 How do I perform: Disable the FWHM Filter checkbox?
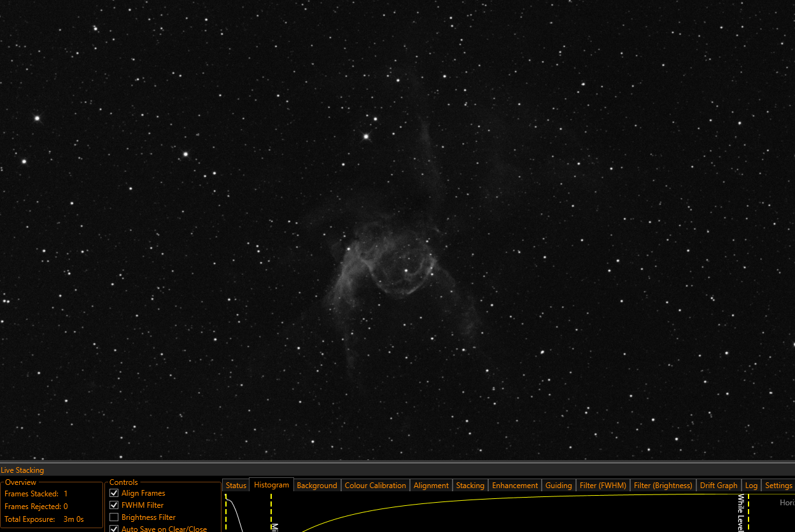pos(115,505)
